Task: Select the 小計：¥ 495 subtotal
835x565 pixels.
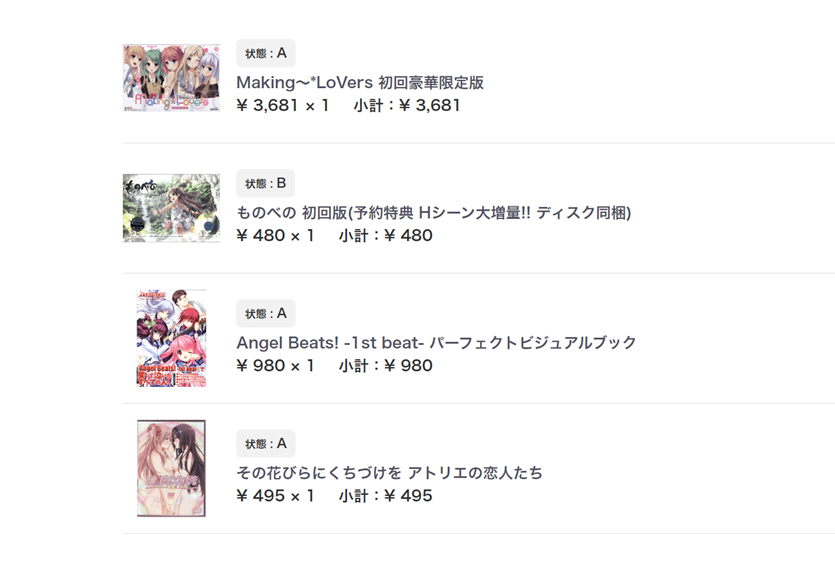Action: (x=386, y=496)
